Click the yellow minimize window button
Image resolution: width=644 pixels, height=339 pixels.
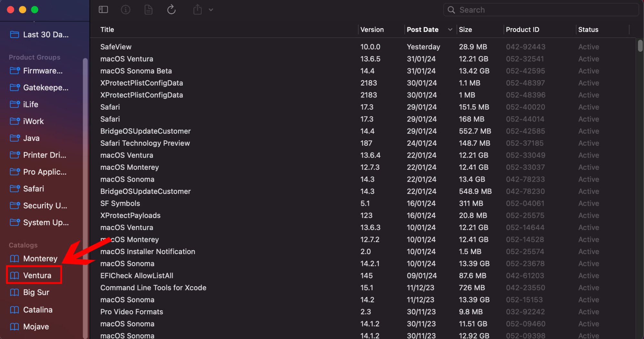click(23, 10)
